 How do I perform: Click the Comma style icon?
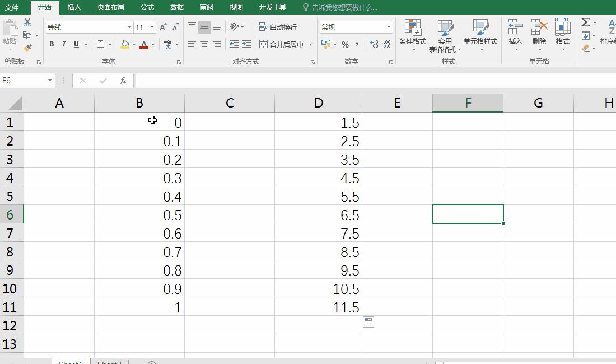pyautogui.click(x=356, y=44)
